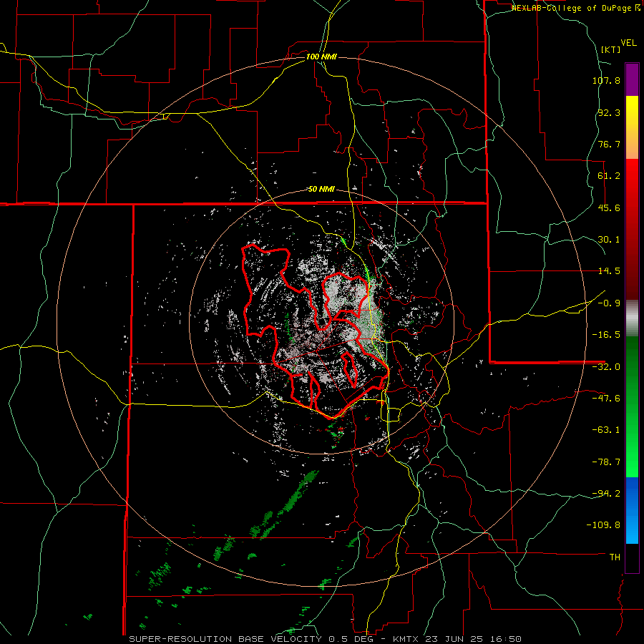
Task: Click the 16:50 timestamp in the caption
Action: 507,639
